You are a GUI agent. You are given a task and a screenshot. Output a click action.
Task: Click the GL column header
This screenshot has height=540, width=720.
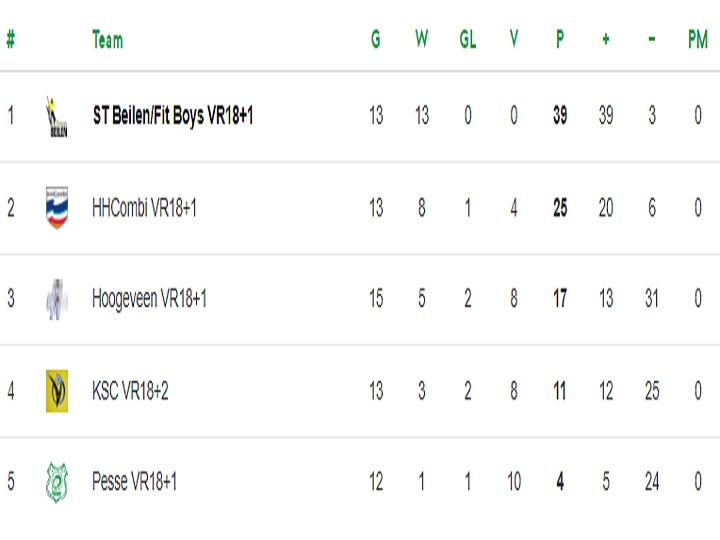coord(467,39)
